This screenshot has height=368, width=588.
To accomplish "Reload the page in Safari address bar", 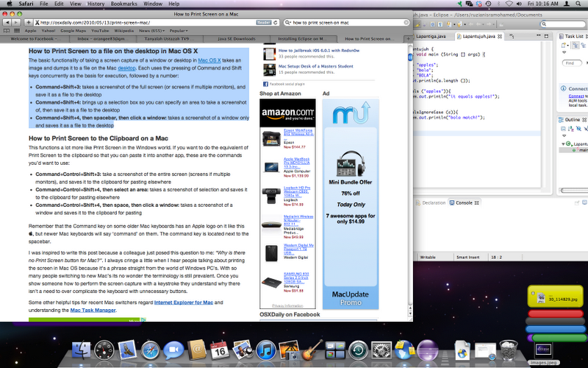I will pos(275,23).
